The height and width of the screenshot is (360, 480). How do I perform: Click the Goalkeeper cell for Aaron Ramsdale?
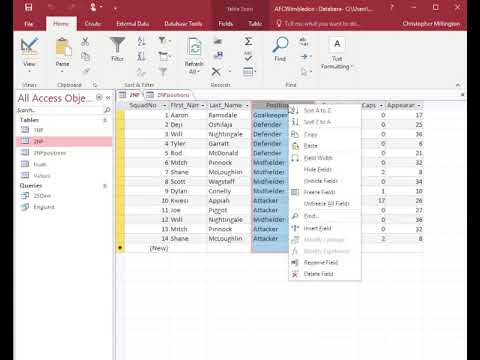tap(270, 115)
